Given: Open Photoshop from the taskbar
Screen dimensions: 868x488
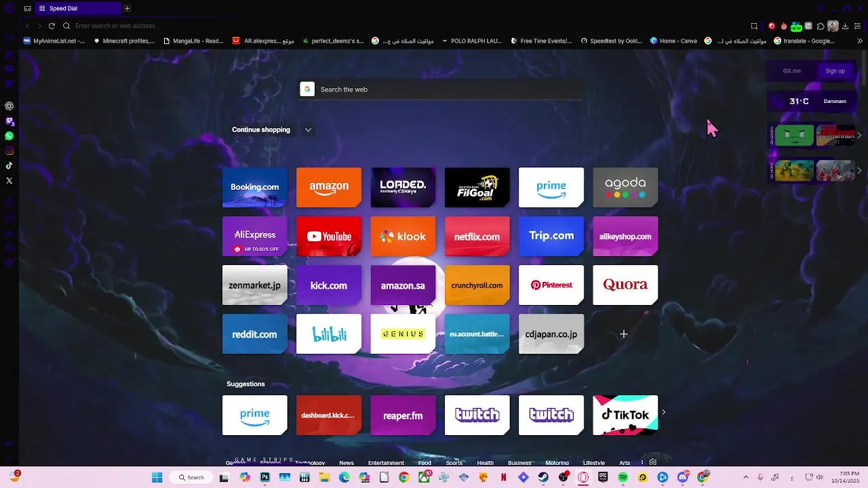Looking at the screenshot, I should click(x=264, y=477).
